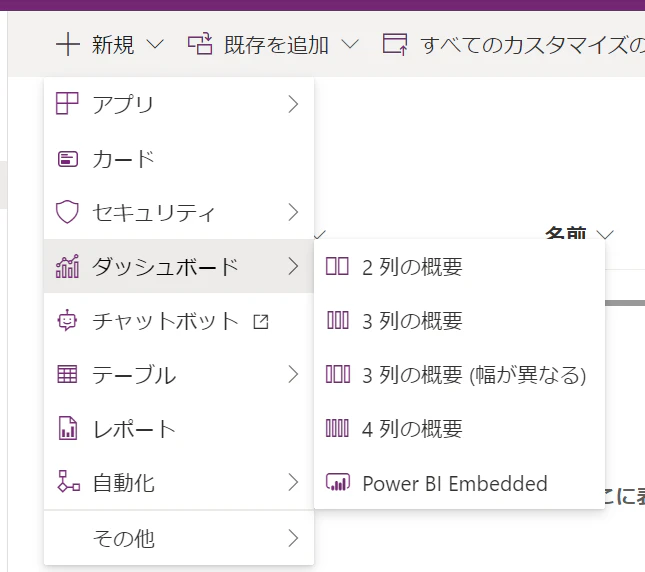Click the 自動化 menu label

point(123,483)
